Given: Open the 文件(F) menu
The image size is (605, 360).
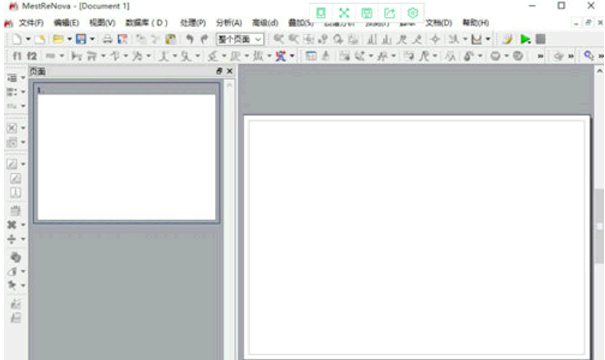Looking at the screenshot, I should [x=31, y=23].
